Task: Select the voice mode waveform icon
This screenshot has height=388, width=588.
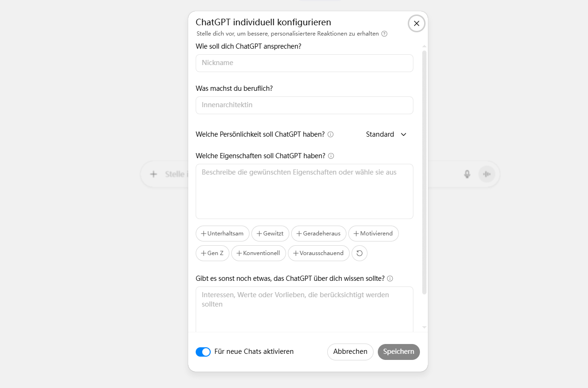Action: (486, 174)
